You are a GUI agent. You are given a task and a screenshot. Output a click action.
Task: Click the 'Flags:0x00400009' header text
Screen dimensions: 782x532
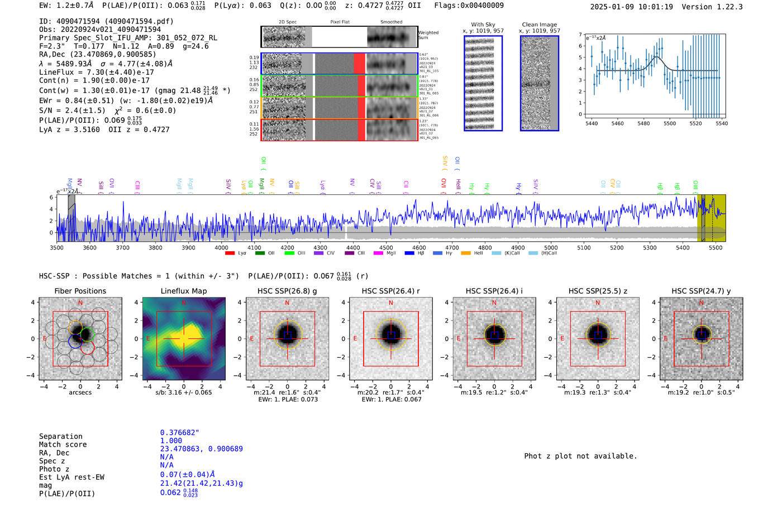click(469, 6)
